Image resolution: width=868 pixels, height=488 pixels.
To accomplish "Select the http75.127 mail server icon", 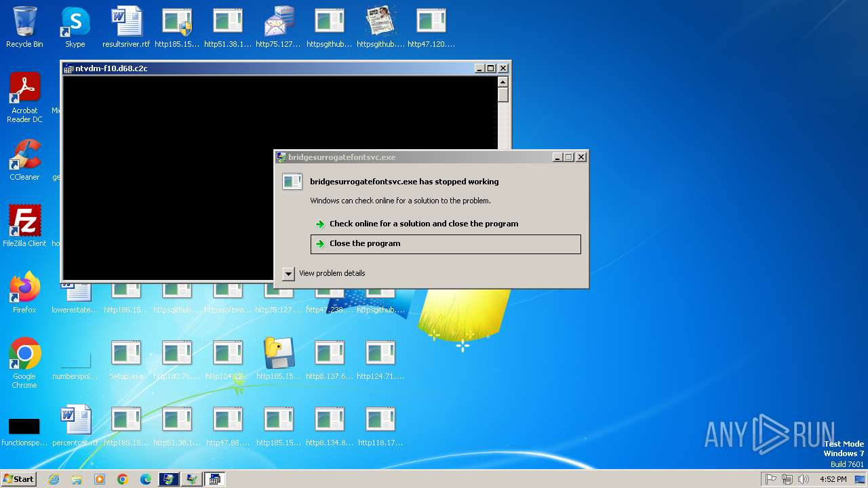I will [279, 27].
